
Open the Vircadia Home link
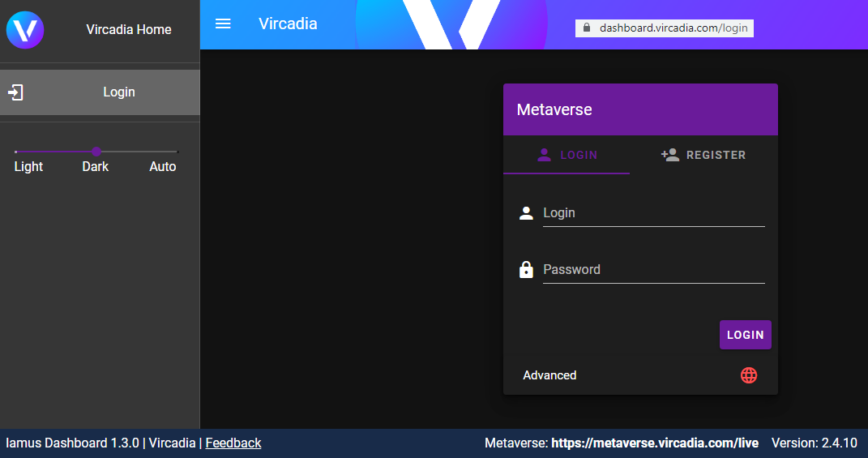coord(128,29)
